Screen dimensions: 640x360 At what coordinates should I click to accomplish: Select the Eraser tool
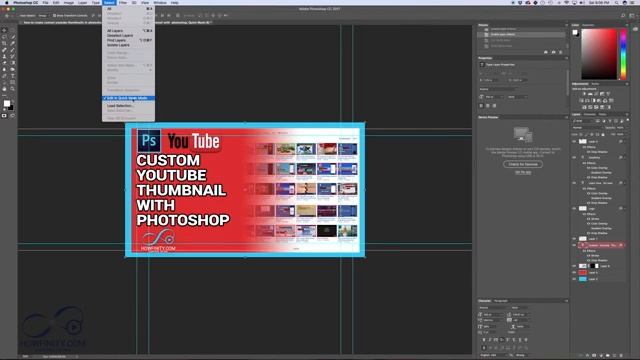coord(4,63)
